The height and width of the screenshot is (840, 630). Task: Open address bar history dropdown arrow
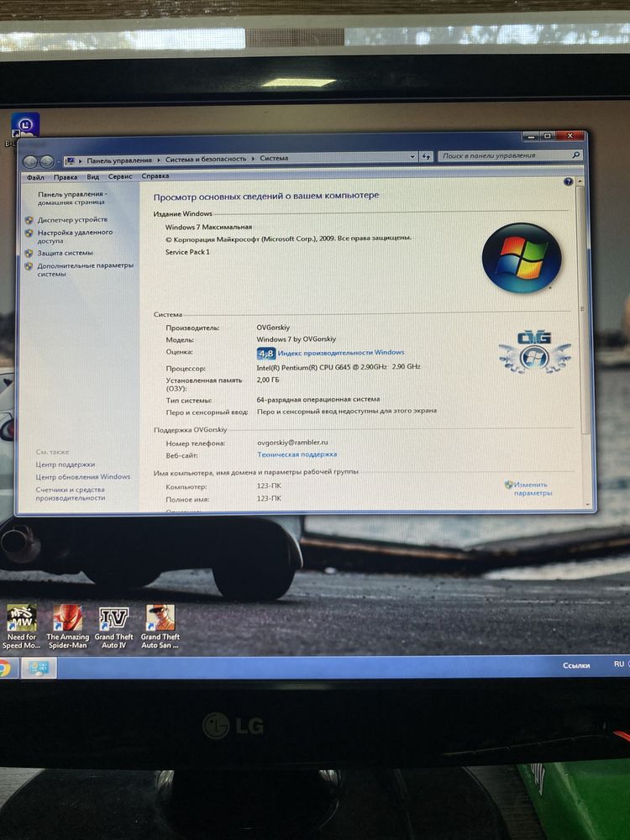tap(412, 157)
